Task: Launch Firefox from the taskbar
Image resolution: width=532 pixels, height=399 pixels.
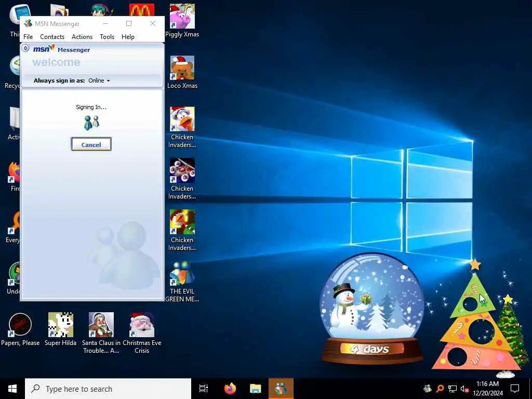Action: click(230, 389)
